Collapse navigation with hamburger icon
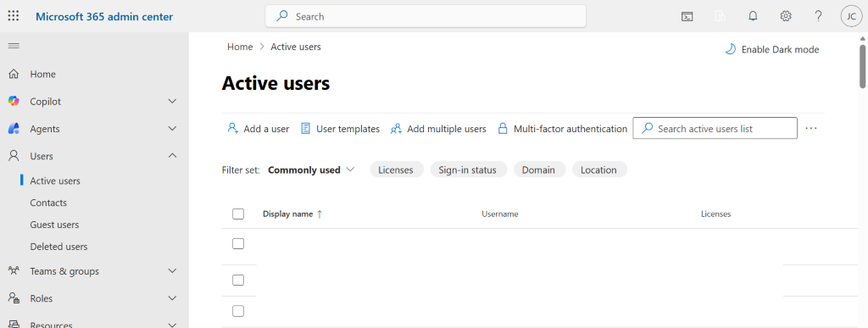The height and width of the screenshot is (328, 868). [x=14, y=46]
